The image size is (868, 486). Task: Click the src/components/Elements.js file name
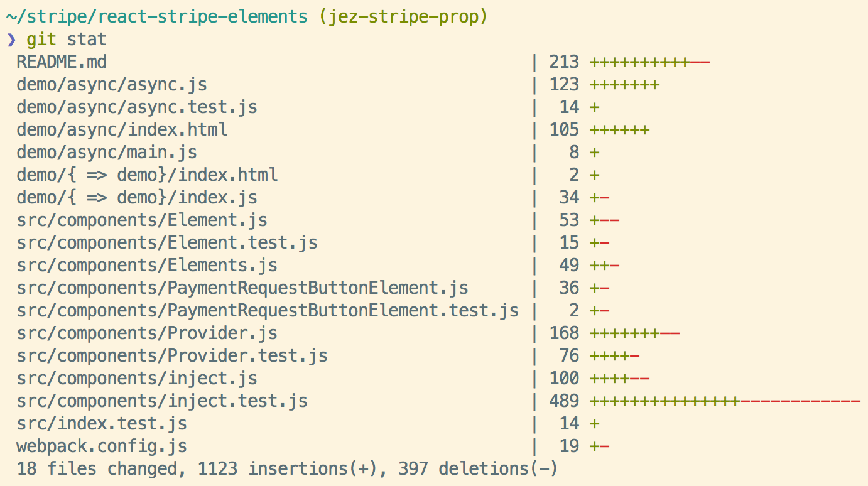[147, 266]
